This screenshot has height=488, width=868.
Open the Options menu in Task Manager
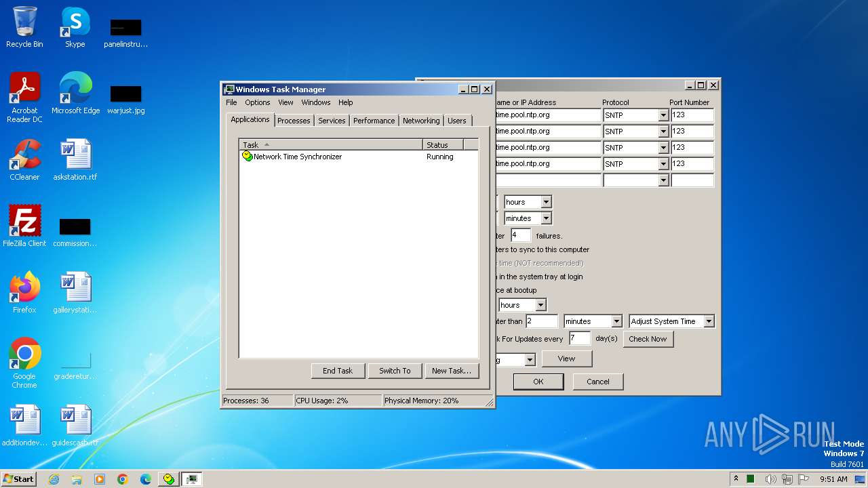click(x=258, y=102)
